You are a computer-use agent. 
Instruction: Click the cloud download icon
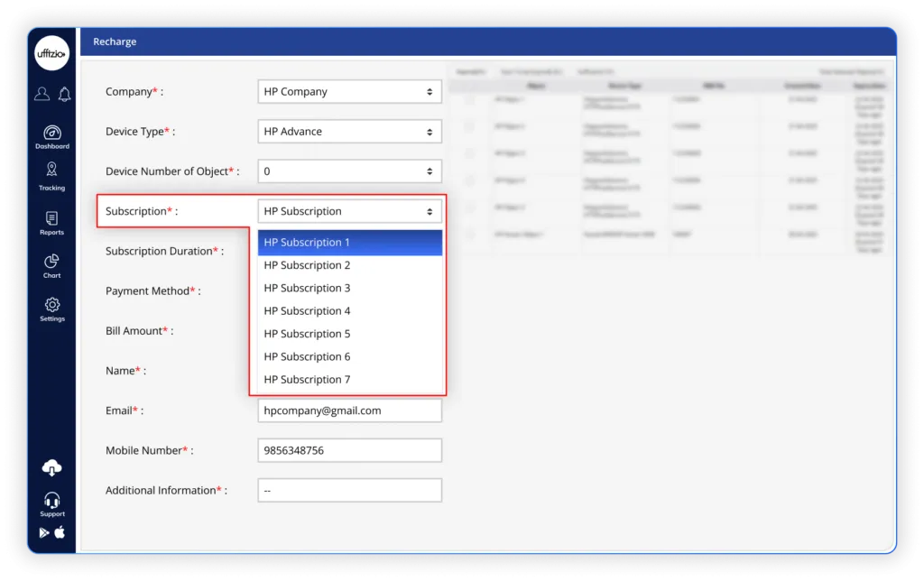pyautogui.click(x=52, y=467)
